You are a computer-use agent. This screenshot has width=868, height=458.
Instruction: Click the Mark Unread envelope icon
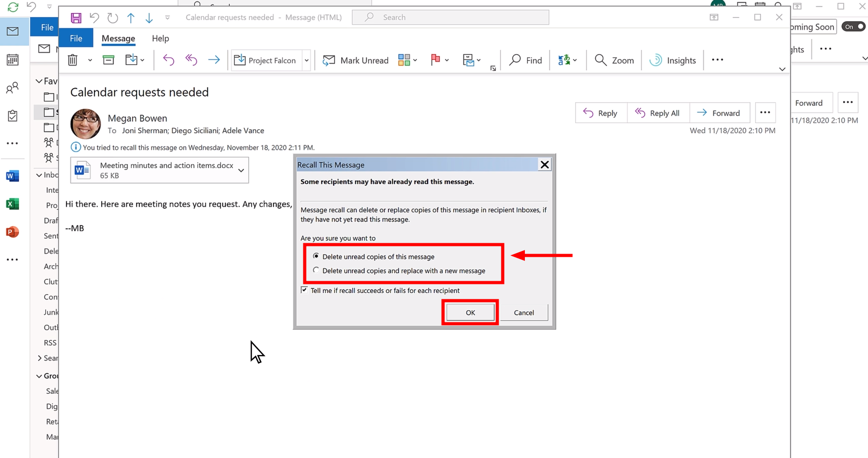click(329, 60)
